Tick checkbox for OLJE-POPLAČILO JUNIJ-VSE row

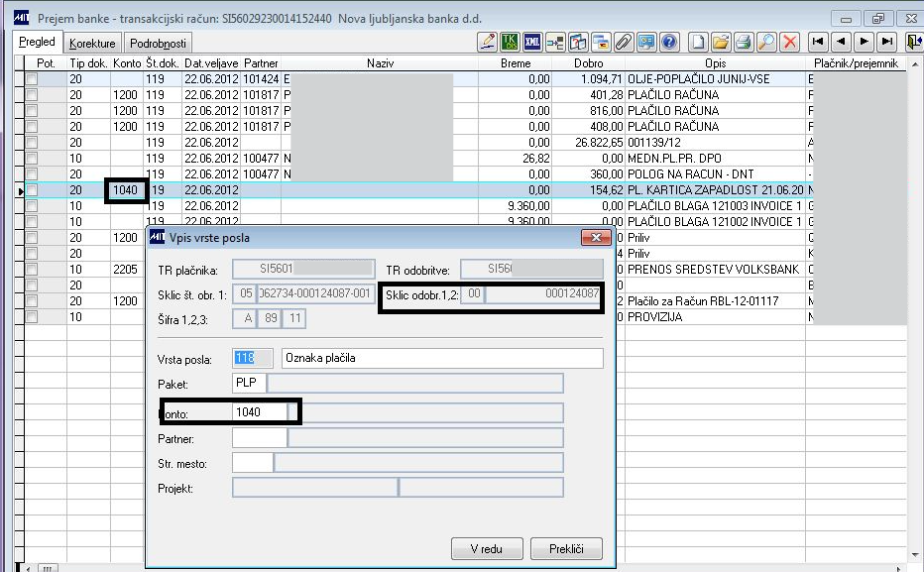(x=32, y=79)
